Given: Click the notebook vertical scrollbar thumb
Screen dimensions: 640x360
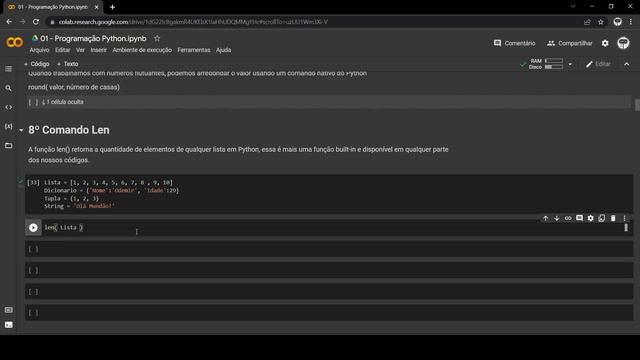Looking at the screenshot, I should click(637, 104).
